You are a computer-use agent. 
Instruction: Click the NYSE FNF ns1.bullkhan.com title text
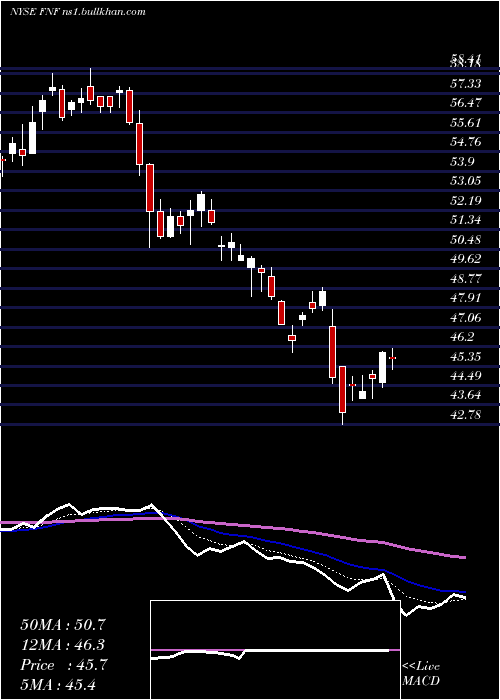pyautogui.click(x=78, y=12)
